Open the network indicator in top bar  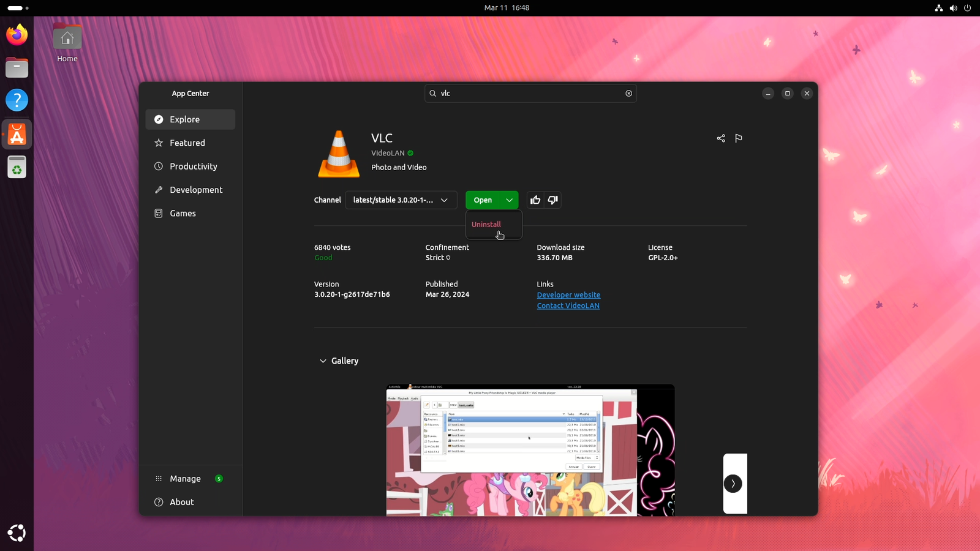click(938, 8)
